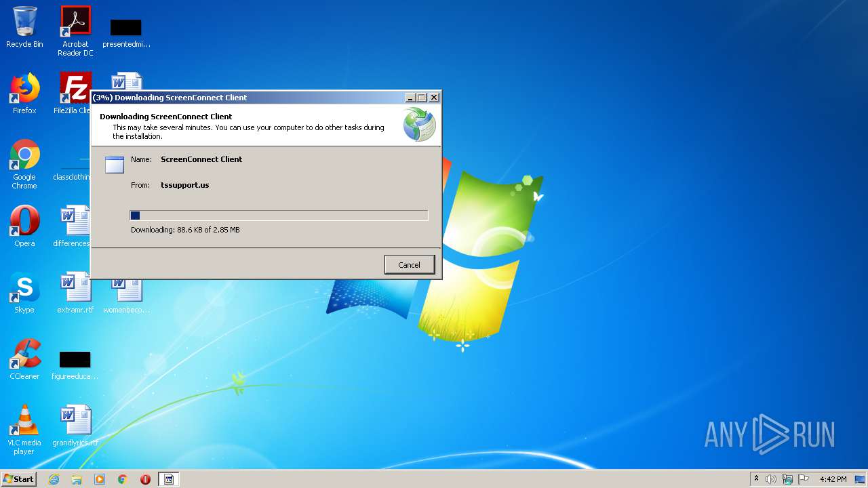Open the Start menu

click(x=19, y=479)
